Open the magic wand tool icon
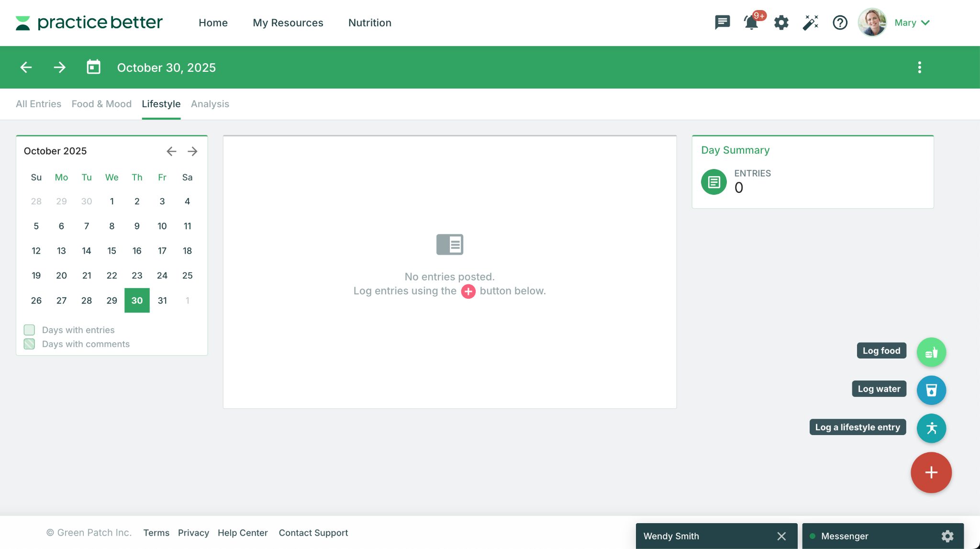 (x=810, y=22)
